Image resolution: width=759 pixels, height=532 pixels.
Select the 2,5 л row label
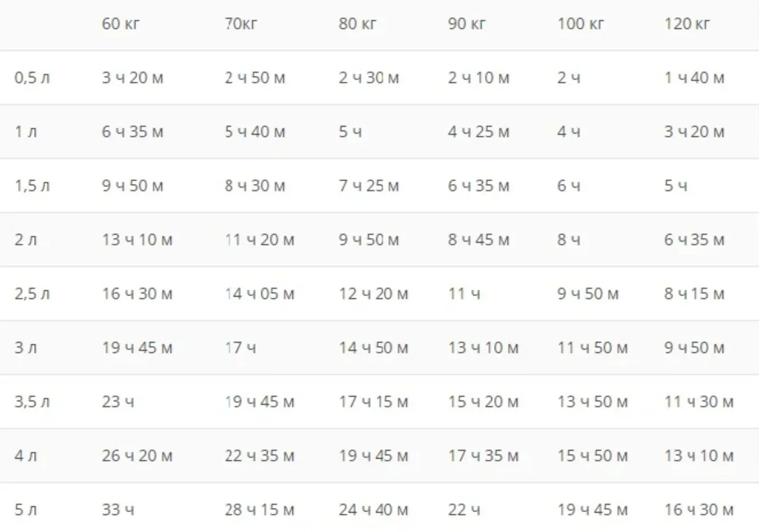click(x=32, y=294)
